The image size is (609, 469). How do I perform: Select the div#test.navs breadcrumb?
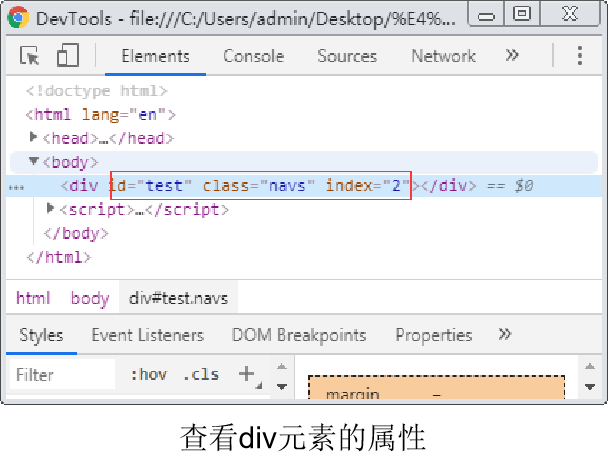(178, 298)
